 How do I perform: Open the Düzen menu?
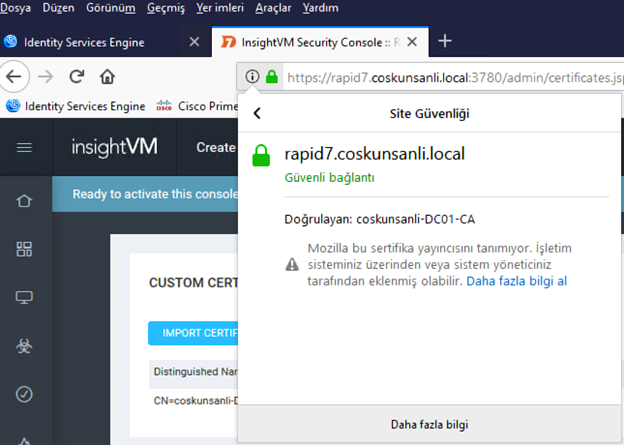tap(58, 8)
